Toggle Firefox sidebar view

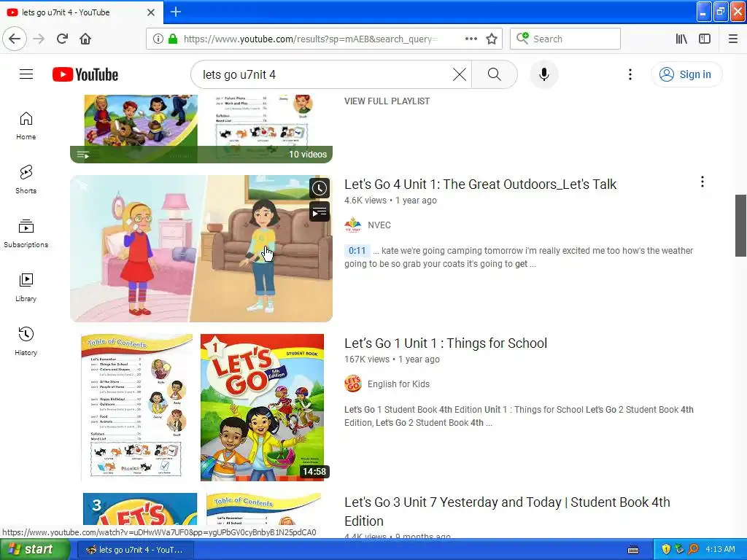(705, 39)
